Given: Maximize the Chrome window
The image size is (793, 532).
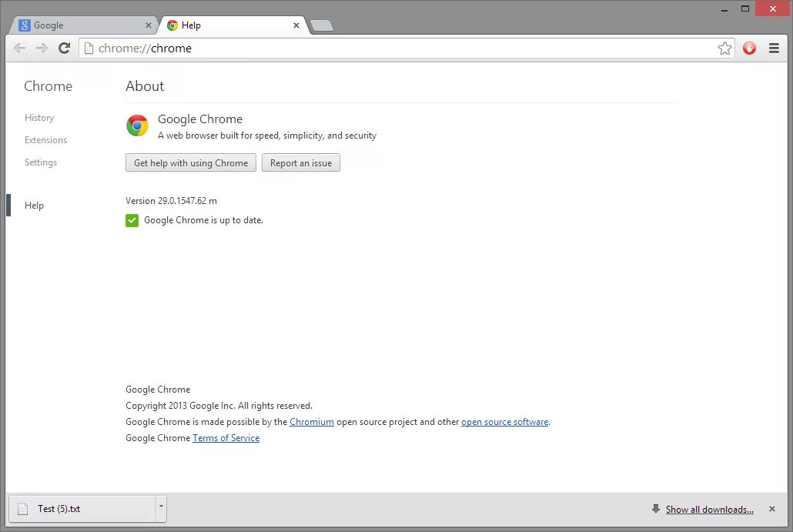Looking at the screenshot, I should (x=745, y=8).
